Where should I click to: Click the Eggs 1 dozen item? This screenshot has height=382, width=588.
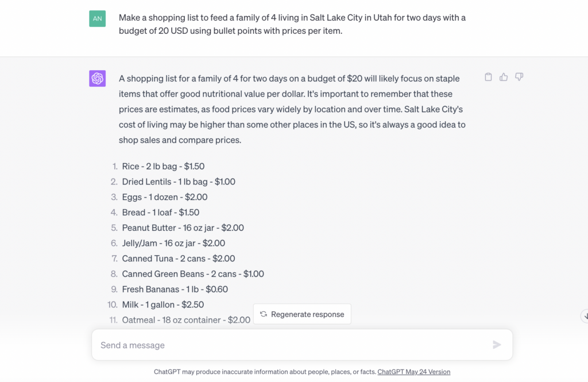pos(165,197)
